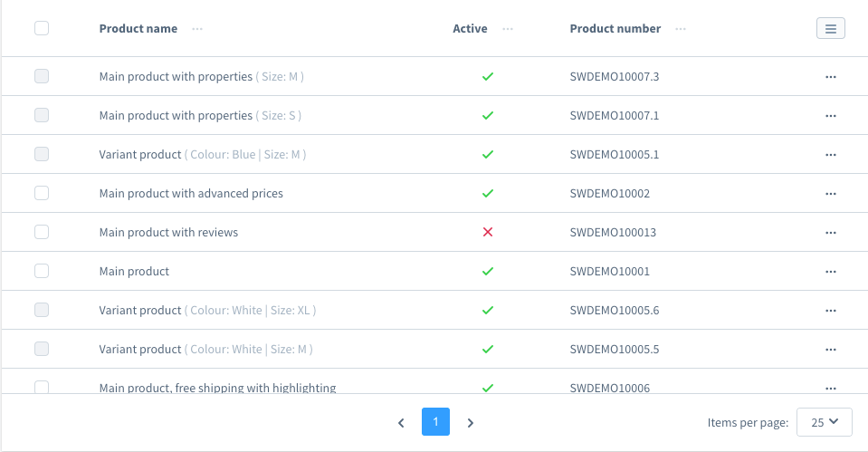Screen dimensions: 868x452
Task: Click the red inactive cross for SWDEMO100013
Action: [488, 232]
